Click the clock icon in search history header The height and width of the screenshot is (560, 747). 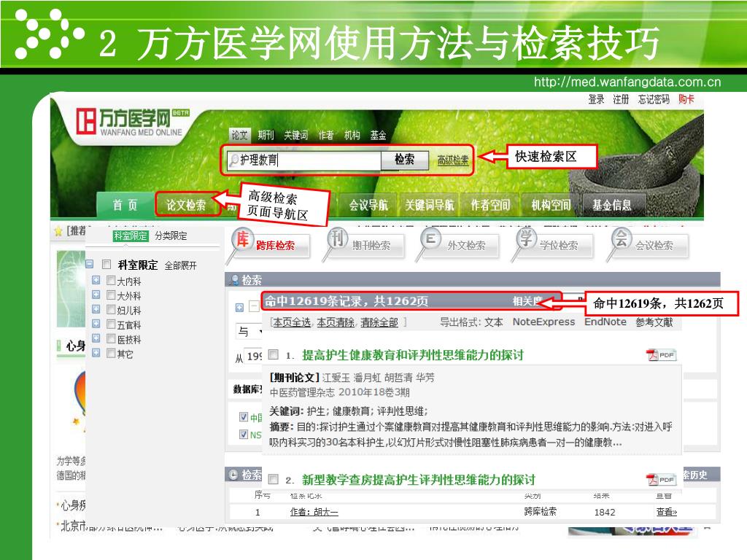tap(233, 475)
